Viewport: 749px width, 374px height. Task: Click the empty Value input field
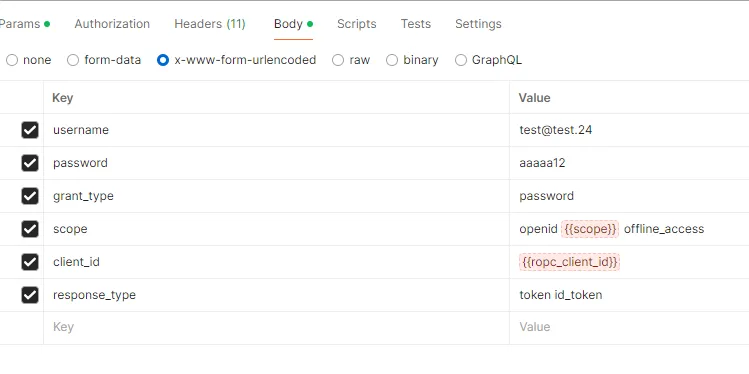tap(629, 327)
